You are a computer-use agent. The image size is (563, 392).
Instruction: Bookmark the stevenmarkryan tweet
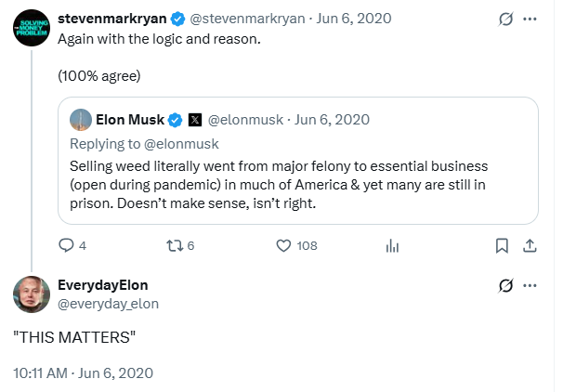502,246
